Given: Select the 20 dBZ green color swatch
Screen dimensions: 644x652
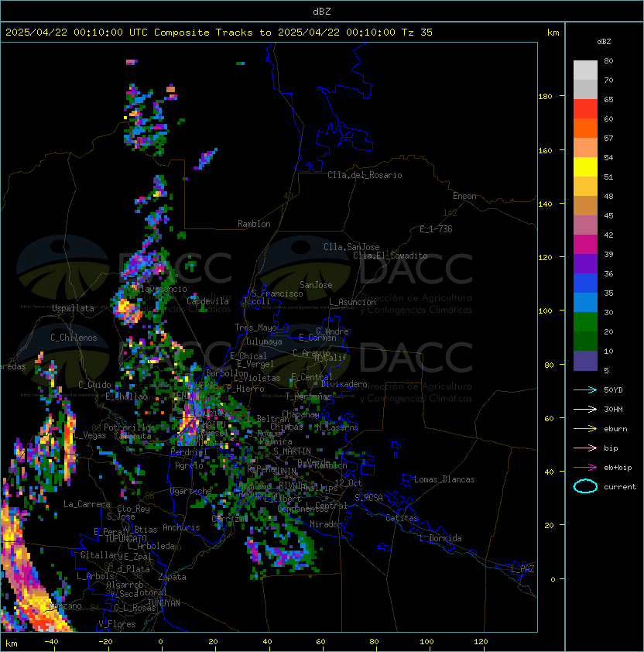Looking at the screenshot, I should tap(585, 322).
